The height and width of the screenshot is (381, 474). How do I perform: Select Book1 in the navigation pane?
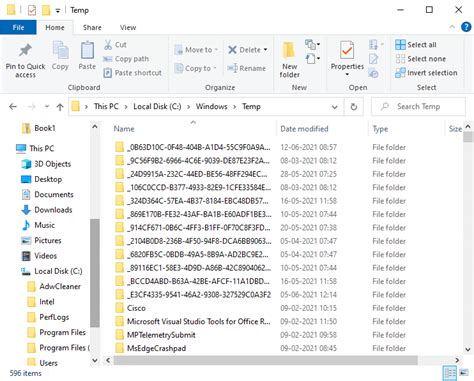point(39,128)
